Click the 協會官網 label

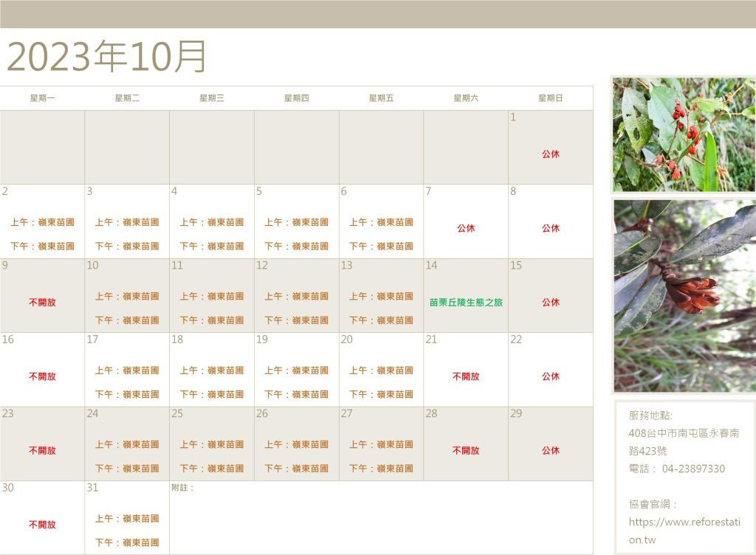(653, 504)
